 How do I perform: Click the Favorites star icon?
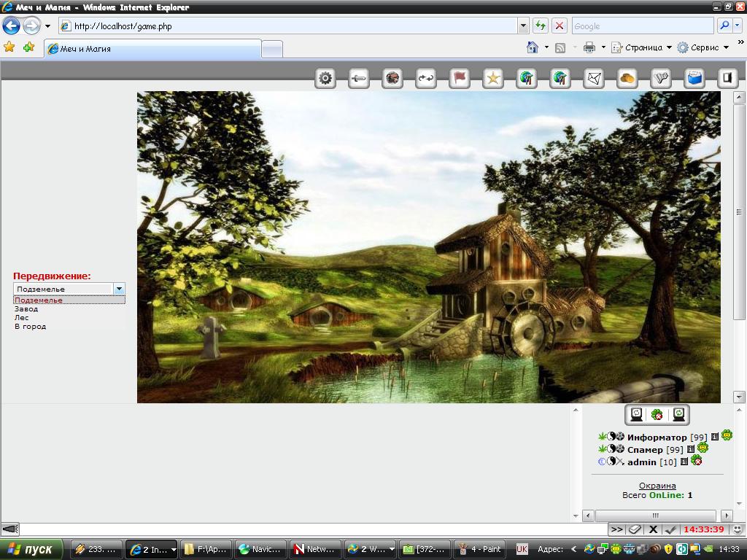pos(9,47)
